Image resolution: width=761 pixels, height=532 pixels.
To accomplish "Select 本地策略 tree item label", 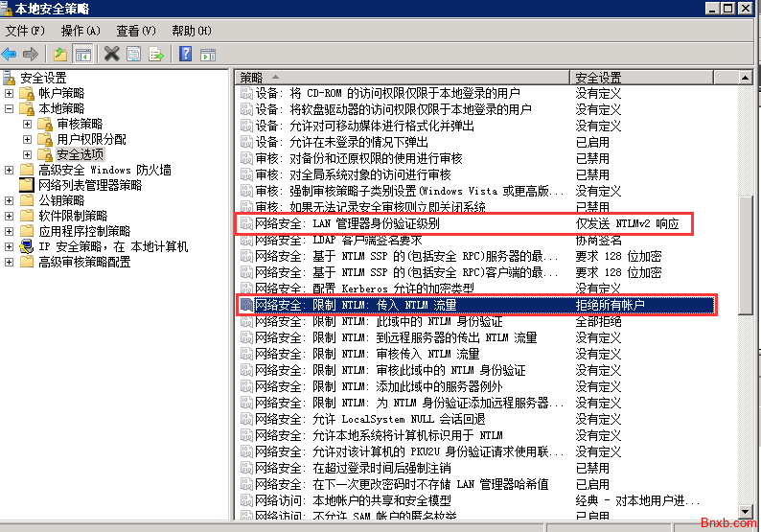I will click(61, 108).
